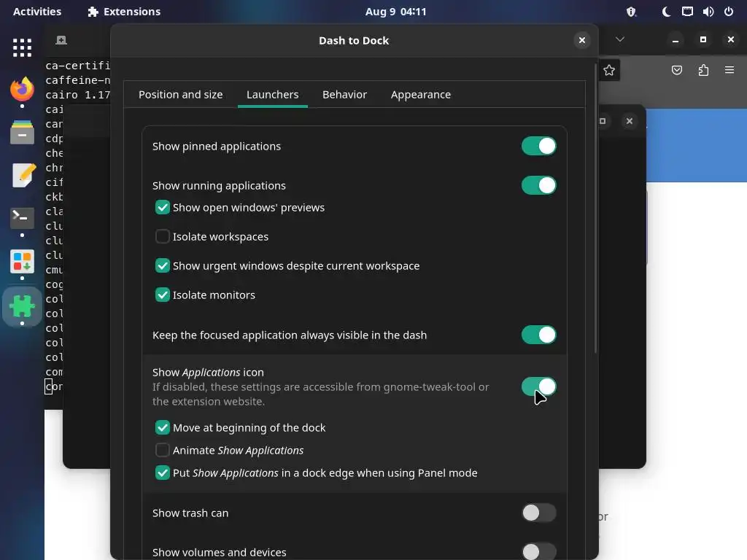The width and height of the screenshot is (747, 560).
Task: Open the Software center dock icon
Action: tap(22, 262)
